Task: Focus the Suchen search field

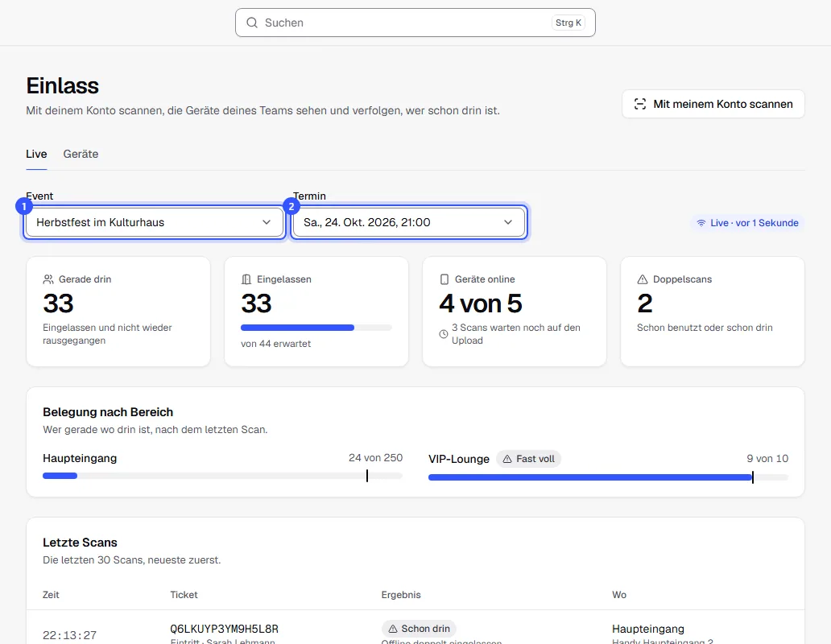Action: pyautogui.click(x=415, y=23)
